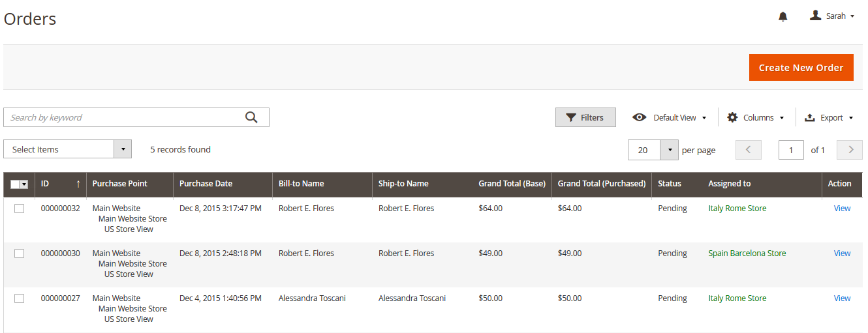Go to next page arrow

click(x=850, y=150)
